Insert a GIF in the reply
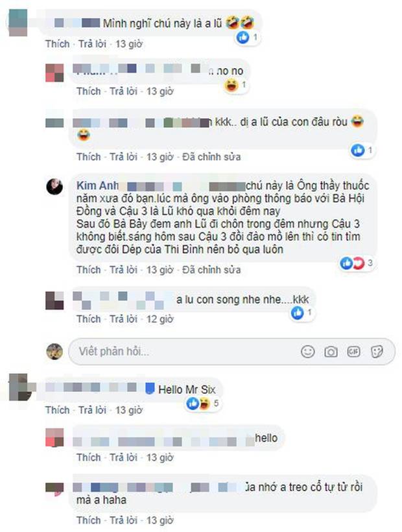Screen dimensions: 402x532 (353, 352)
